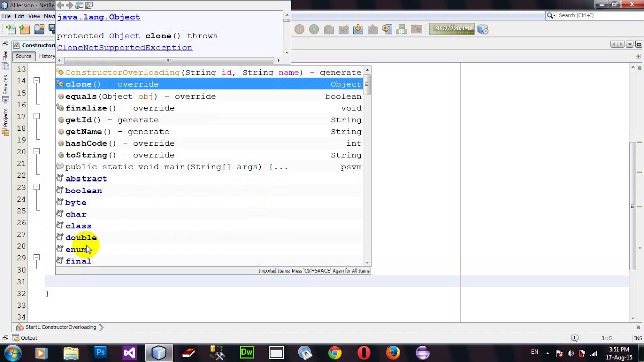The width and height of the screenshot is (644, 362).
Task: Open Visual Studio from the taskbar
Action: 129,353
